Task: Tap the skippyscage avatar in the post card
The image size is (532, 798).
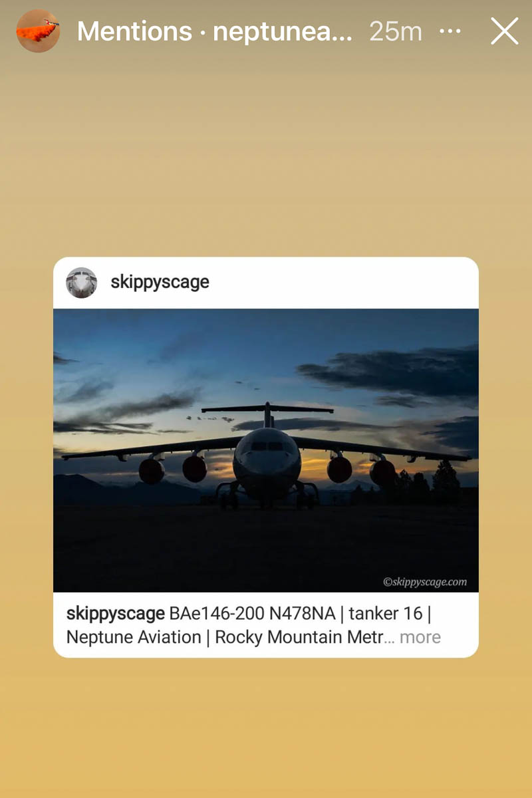Action: pyautogui.click(x=82, y=283)
